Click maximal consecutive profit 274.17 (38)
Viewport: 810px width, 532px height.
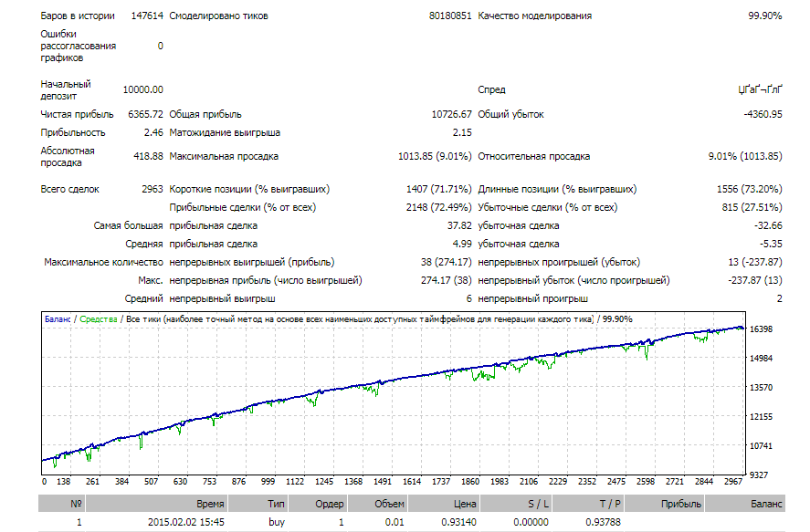[x=446, y=281]
